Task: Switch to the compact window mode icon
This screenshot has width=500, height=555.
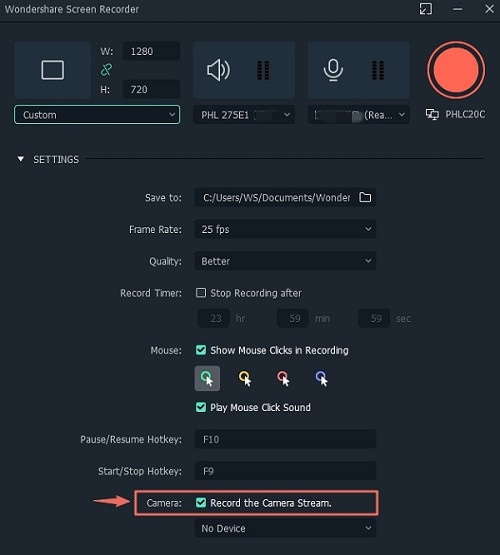Action: pos(425,9)
